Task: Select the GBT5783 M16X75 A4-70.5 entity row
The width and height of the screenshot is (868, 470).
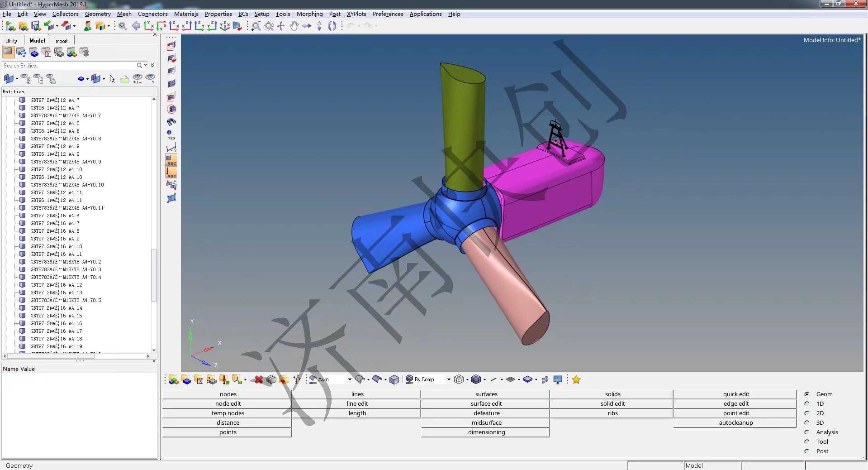Action: pos(66,300)
